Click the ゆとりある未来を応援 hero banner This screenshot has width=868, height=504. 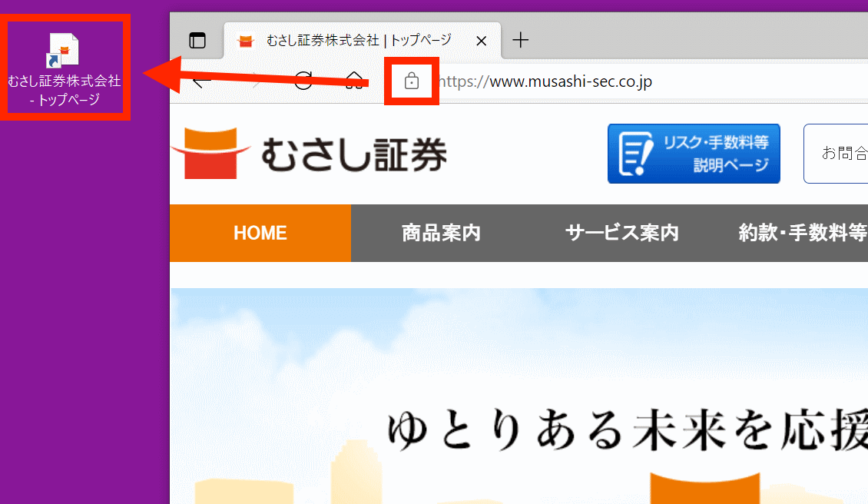coord(519,396)
